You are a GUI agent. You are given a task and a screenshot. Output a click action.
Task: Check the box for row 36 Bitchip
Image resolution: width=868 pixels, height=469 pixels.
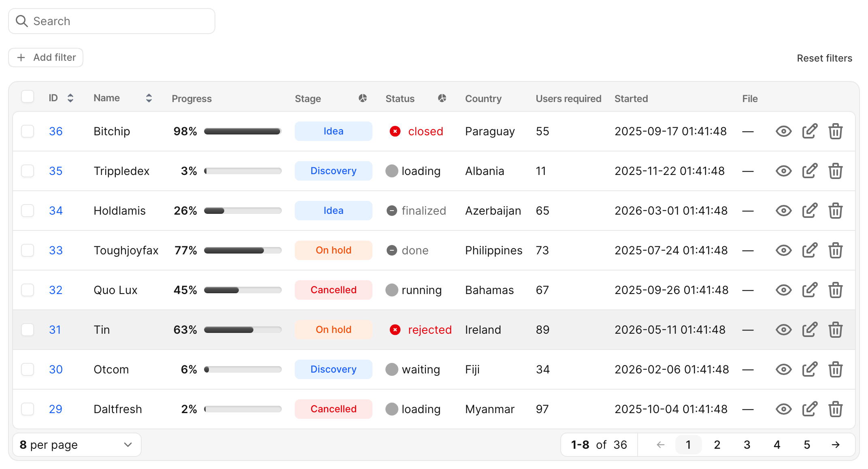pyautogui.click(x=28, y=131)
